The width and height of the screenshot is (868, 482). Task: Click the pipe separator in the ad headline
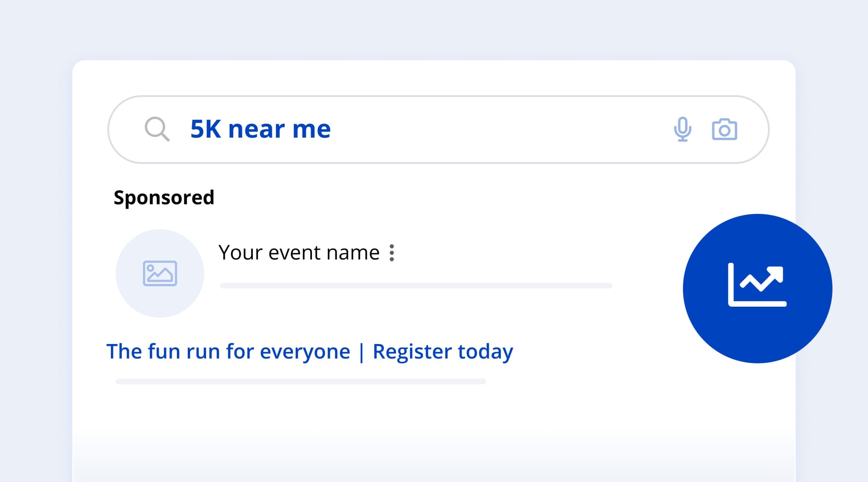[x=361, y=352]
